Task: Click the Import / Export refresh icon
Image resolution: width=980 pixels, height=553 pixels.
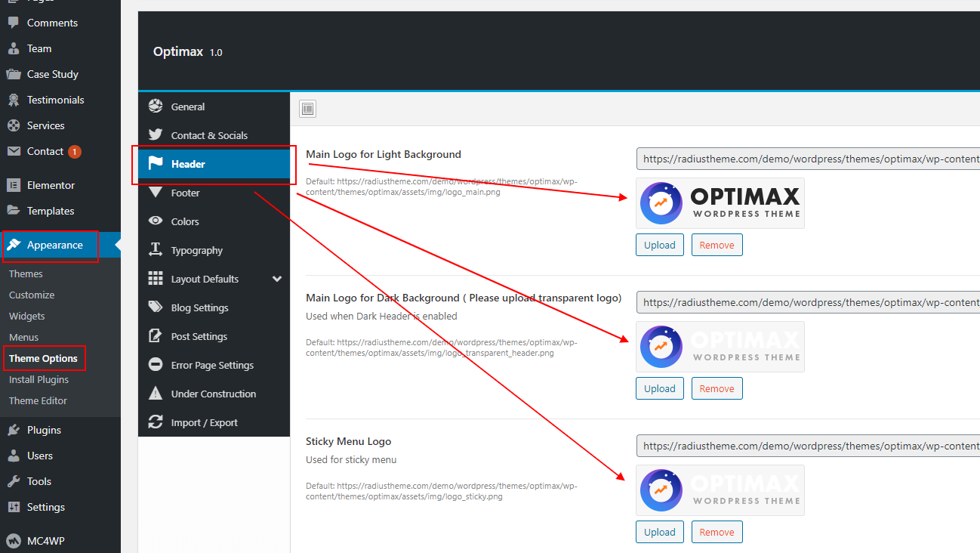Action: pyautogui.click(x=156, y=422)
